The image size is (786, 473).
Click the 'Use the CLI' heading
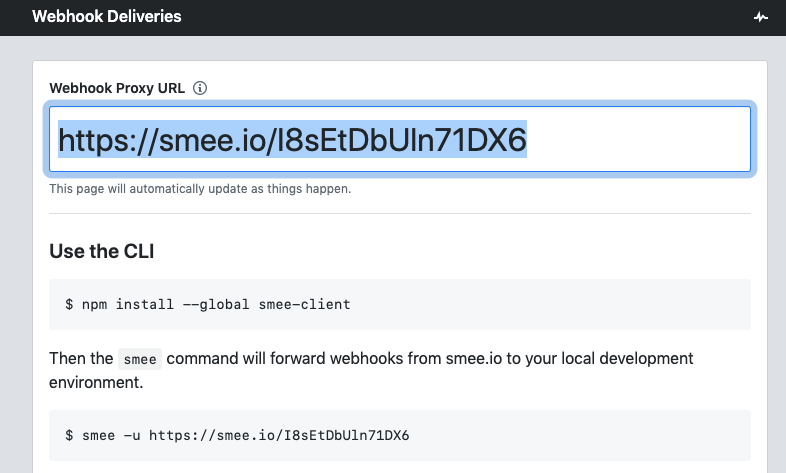(x=102, y=251)
